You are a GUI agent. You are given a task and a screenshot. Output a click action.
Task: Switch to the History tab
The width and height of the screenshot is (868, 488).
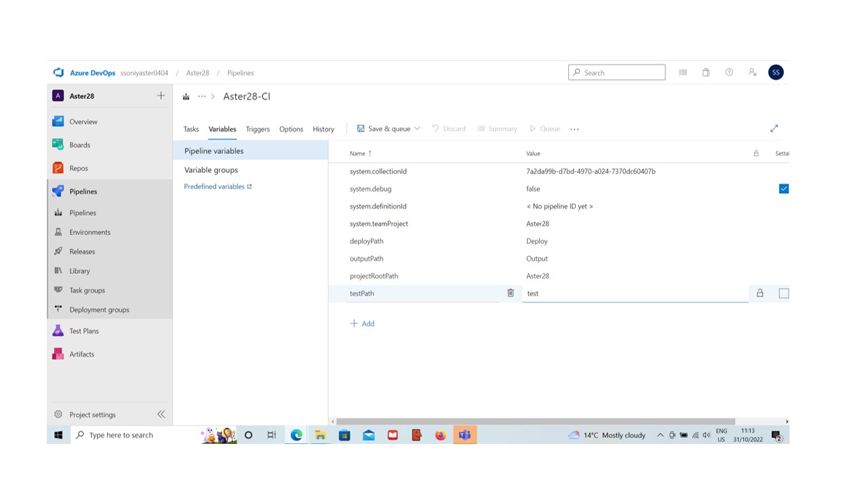point(323,129)
